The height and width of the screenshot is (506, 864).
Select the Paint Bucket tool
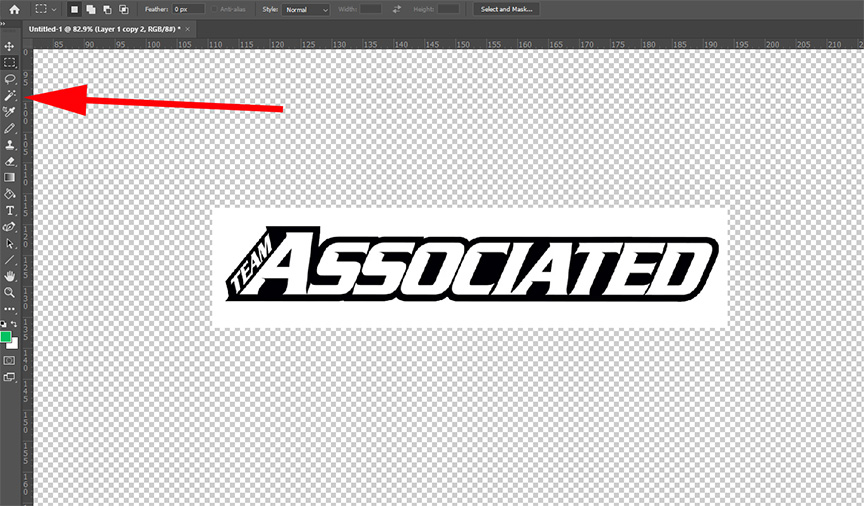9,194
